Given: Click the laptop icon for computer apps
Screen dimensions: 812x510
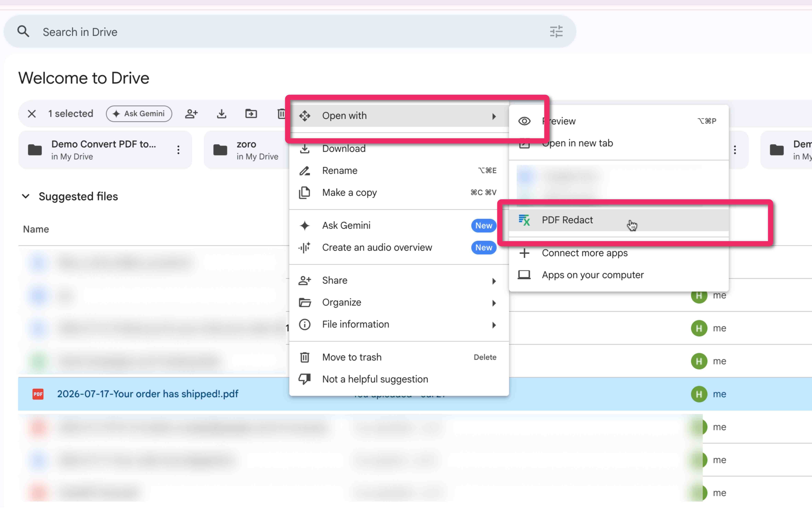Looking at the screenshot, I should [x=524, y=275].
